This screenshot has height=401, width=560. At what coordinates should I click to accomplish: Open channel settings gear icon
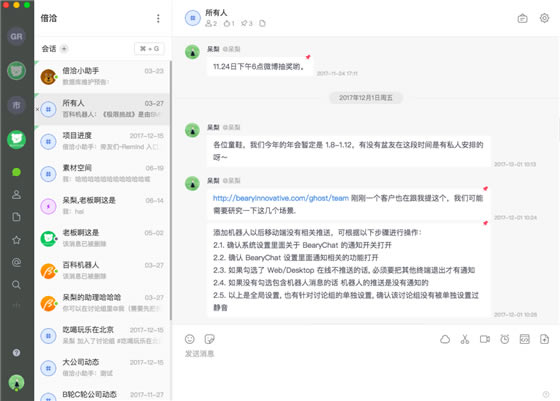[544, 18]
